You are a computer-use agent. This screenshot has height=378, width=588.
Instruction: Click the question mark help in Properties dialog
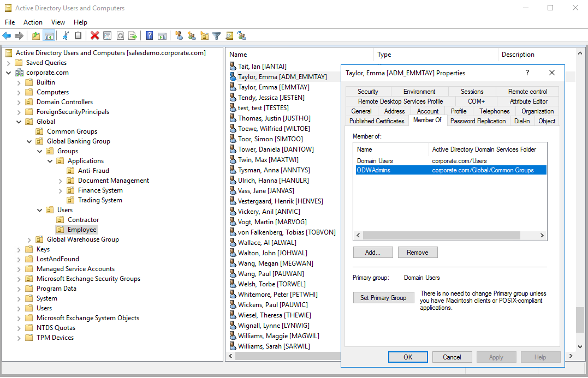[527, 73]
